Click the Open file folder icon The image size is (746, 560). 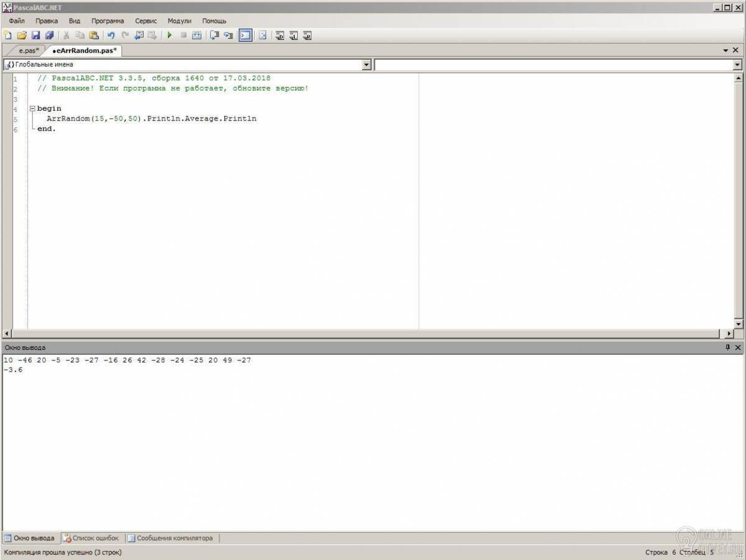pyautogui.click(x=22, y=35)
